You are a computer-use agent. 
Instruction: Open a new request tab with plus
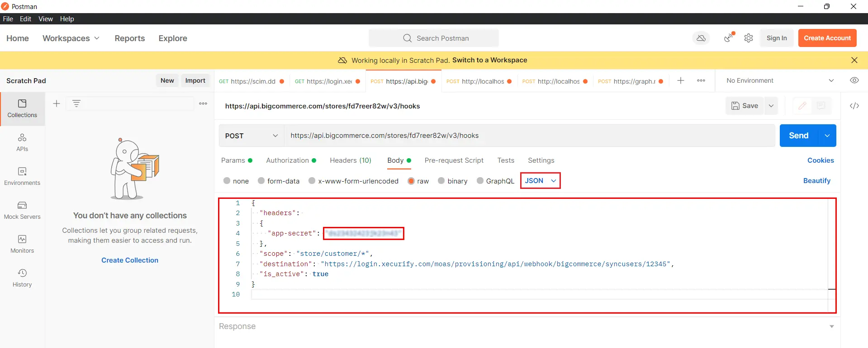(681, 80)
